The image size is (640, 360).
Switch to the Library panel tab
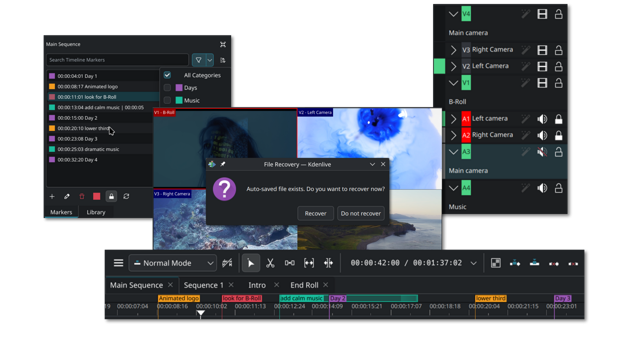tap(96, 212)
